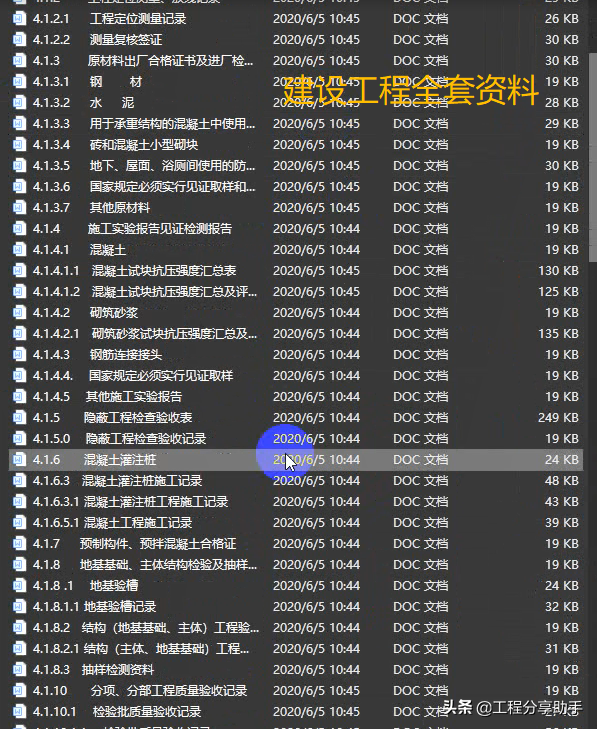The width and height of the screenshot is (597, 729).
Task: Select file name '钢 材'
Action: pos(116,82)
